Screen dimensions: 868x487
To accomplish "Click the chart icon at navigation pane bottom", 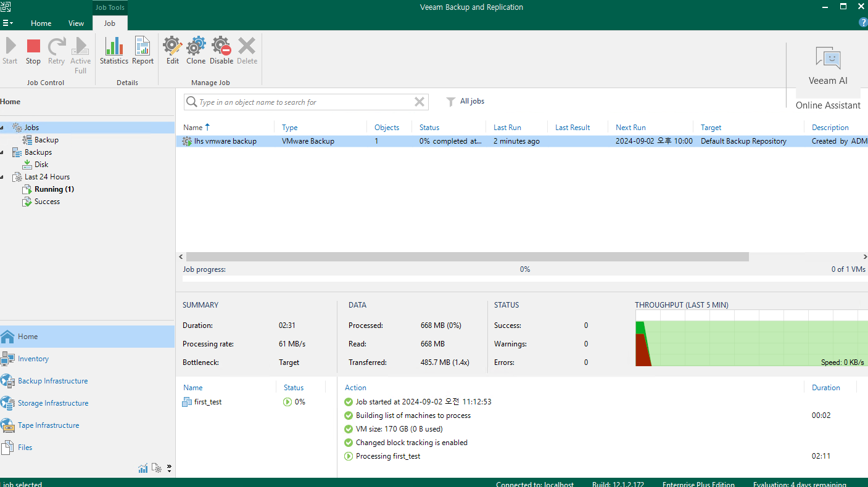I will [x=143, y=469].
